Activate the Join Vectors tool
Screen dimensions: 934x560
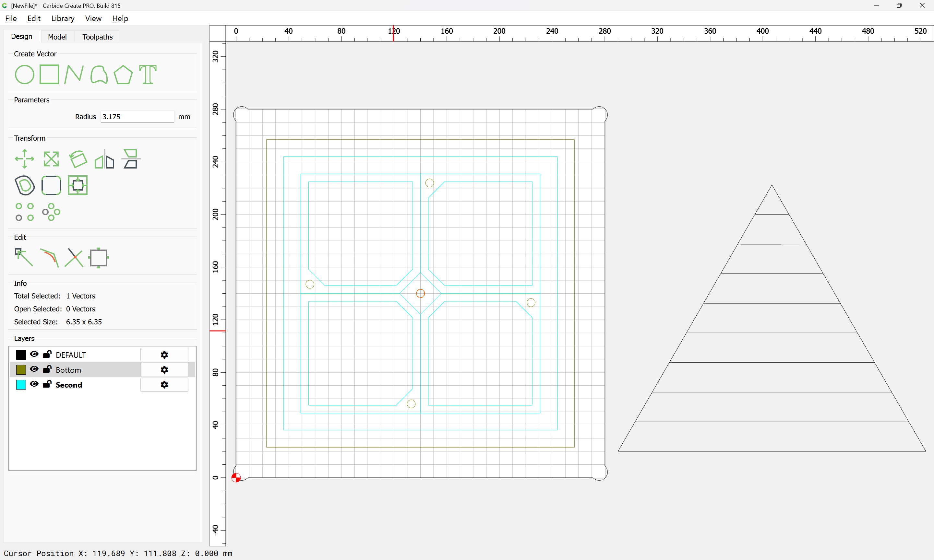49,258
